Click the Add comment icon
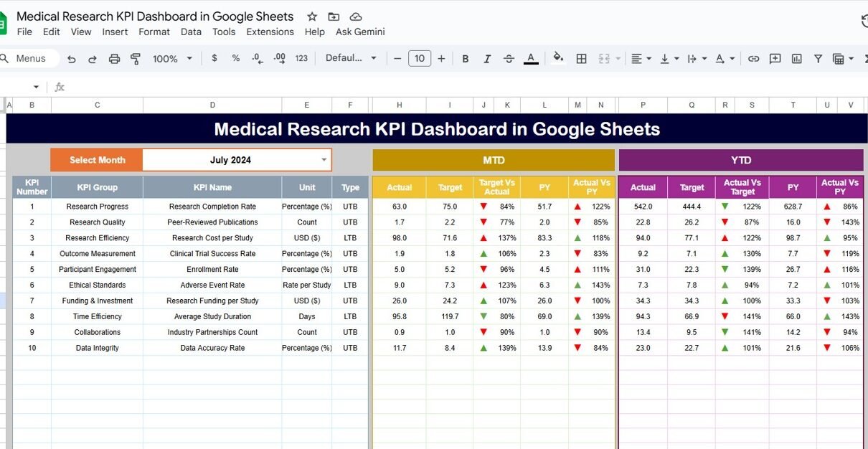868x449 pixels. coord(775,59)
